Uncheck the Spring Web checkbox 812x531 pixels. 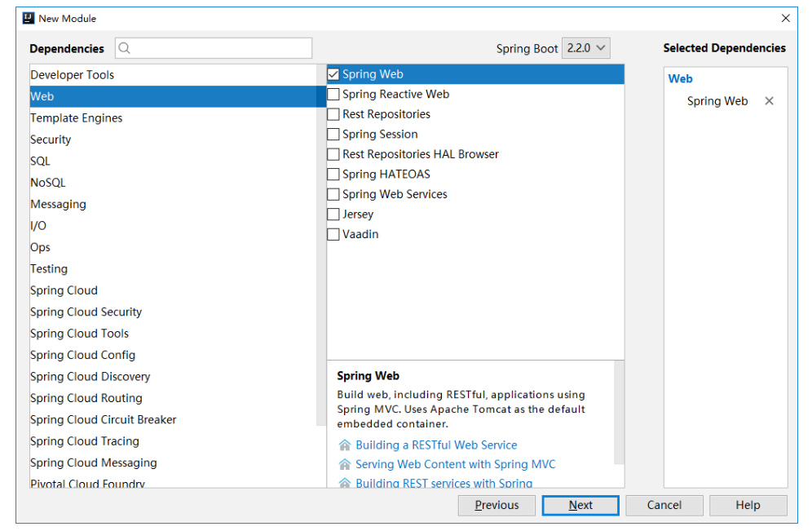333,74
